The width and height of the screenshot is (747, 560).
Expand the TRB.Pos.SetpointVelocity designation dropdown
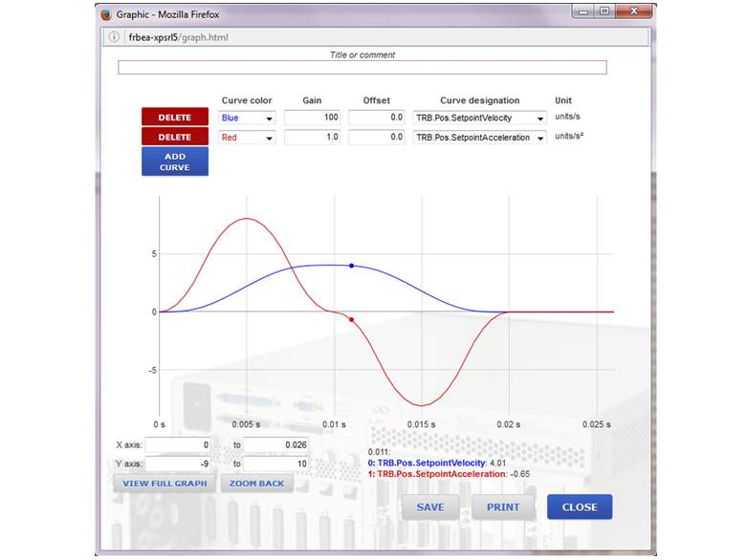coord(479,118)
